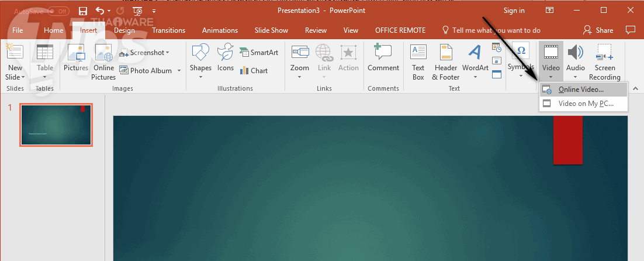The width and height of the screenshot is (644, 261).
Task: Expand Photo Album dropdown arrow
Action: pyautogui.click(x=179, y=71)
